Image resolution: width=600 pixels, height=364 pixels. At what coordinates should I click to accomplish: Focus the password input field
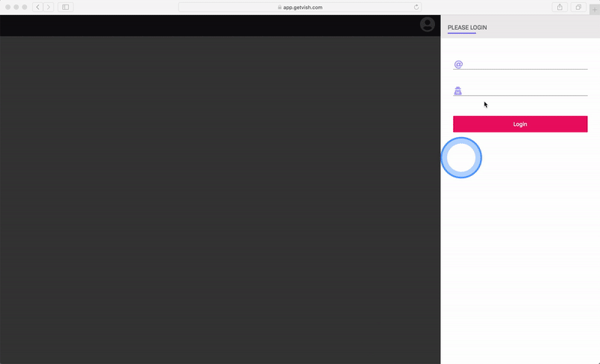point(525,91)
